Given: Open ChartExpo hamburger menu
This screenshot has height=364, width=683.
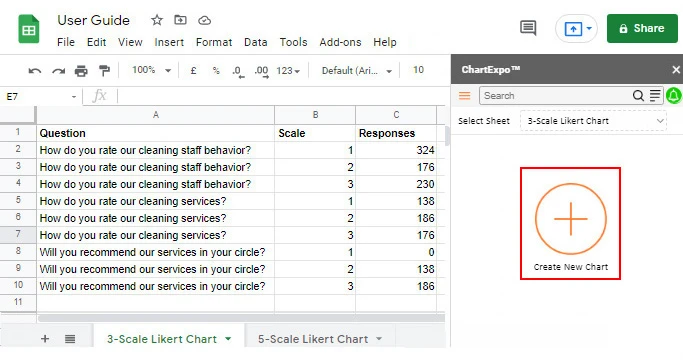Looking at the screenshot, I should (465, 96).
